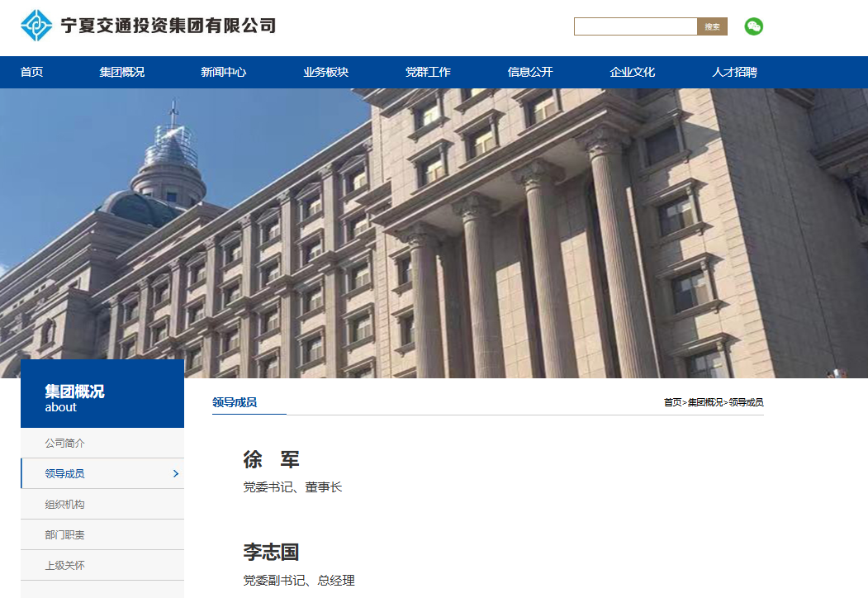Open 公司简介 in the sidebar

64,444
